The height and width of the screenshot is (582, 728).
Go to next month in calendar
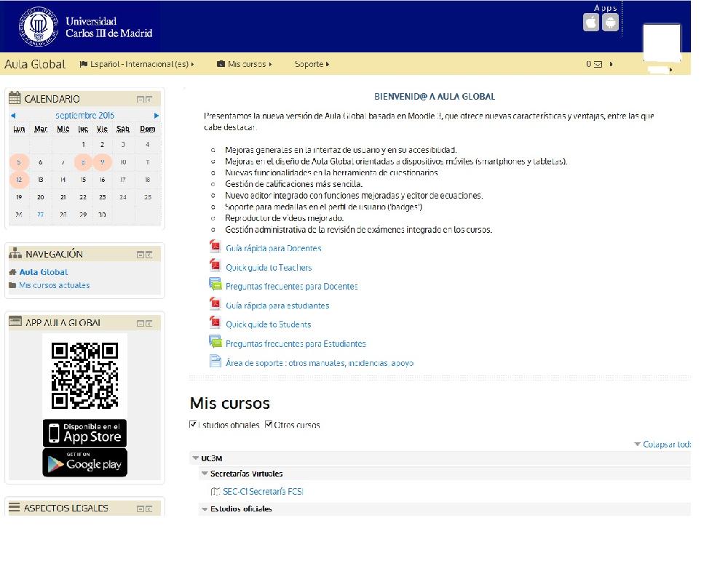157,116
